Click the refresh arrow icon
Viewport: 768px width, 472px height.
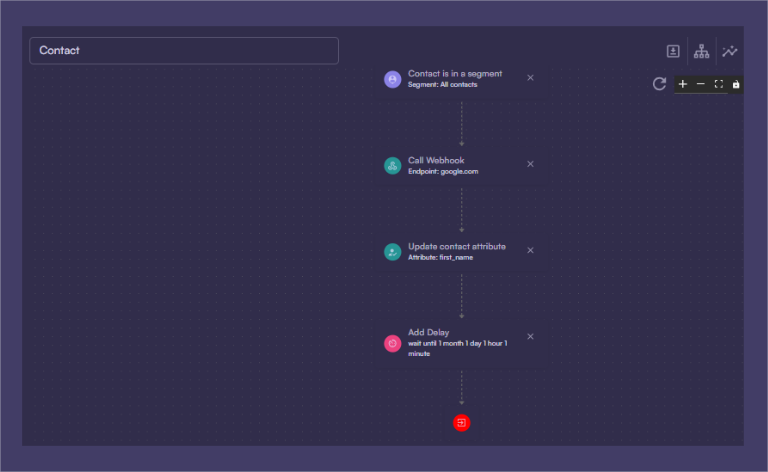[x=659, y=84]
